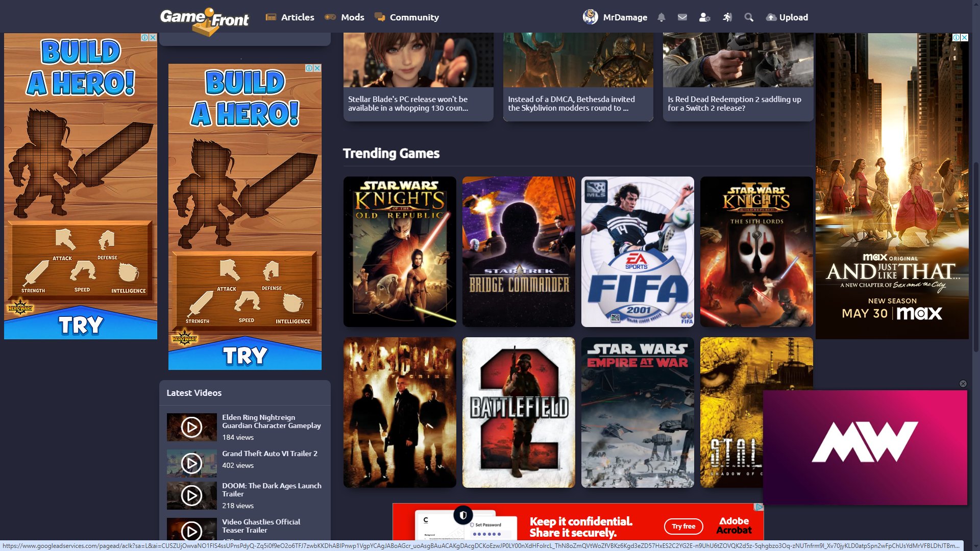Viewport: 980px width, 551px height.
Task: Open Video Ghastlies Official Teaser Trailer title
Action: 261,526
